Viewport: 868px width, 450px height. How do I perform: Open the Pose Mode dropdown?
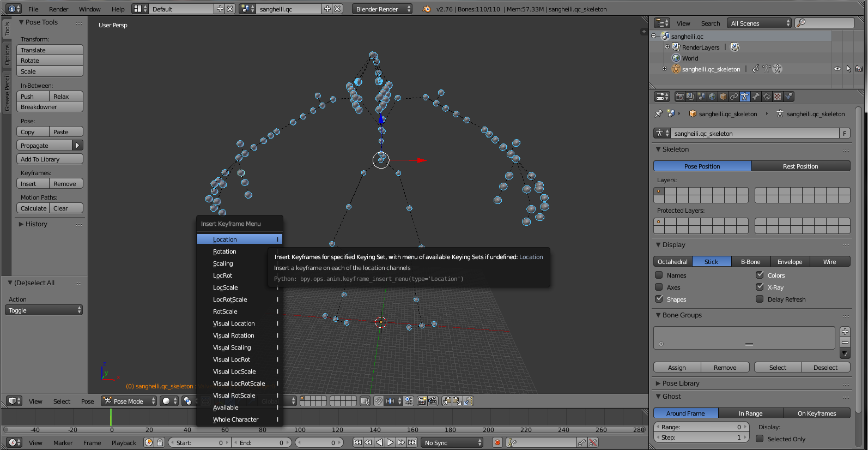(129, 401)
